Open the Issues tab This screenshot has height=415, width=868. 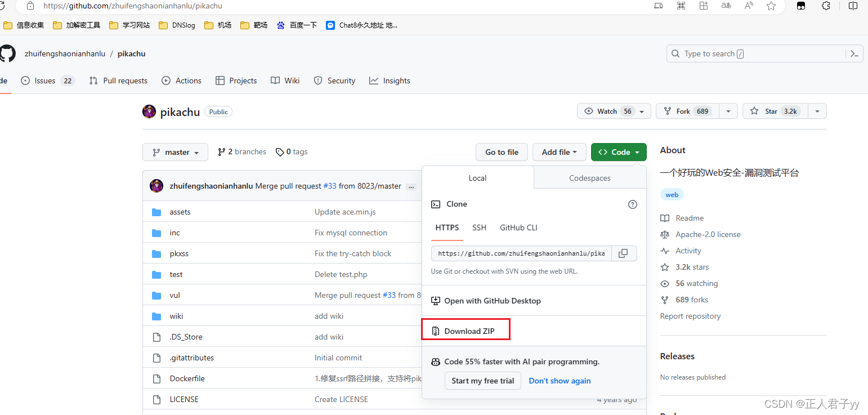click(x=47, y=81)
